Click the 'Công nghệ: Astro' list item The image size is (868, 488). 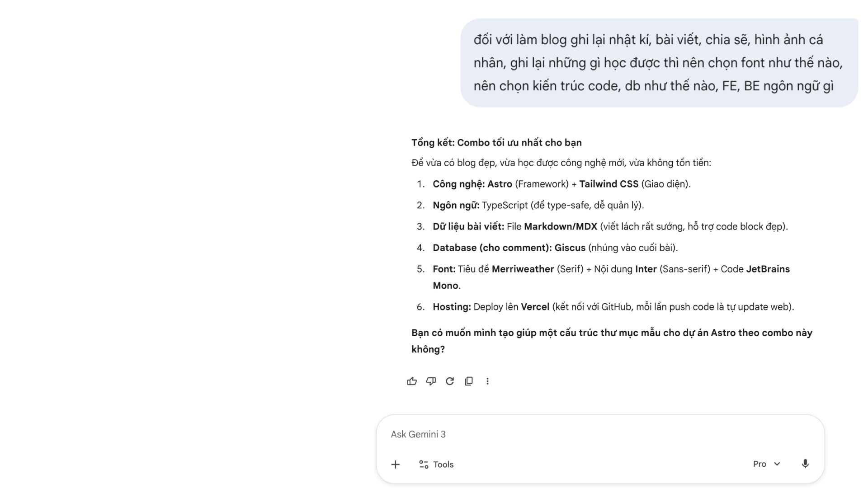coord(561,184)
